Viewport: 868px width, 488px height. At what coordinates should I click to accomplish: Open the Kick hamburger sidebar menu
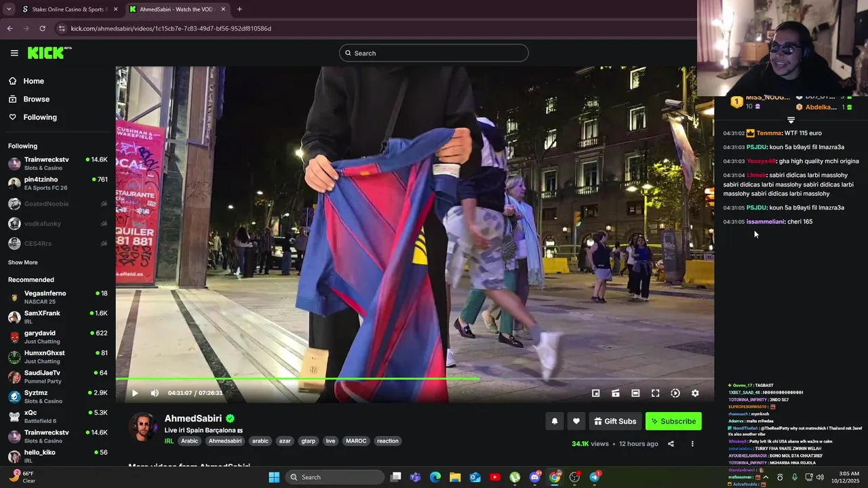coord(14,53)
